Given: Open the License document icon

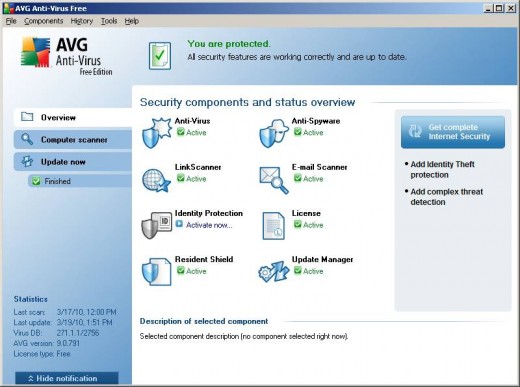Looking at the screenshot, I should (x=273, y=226).
